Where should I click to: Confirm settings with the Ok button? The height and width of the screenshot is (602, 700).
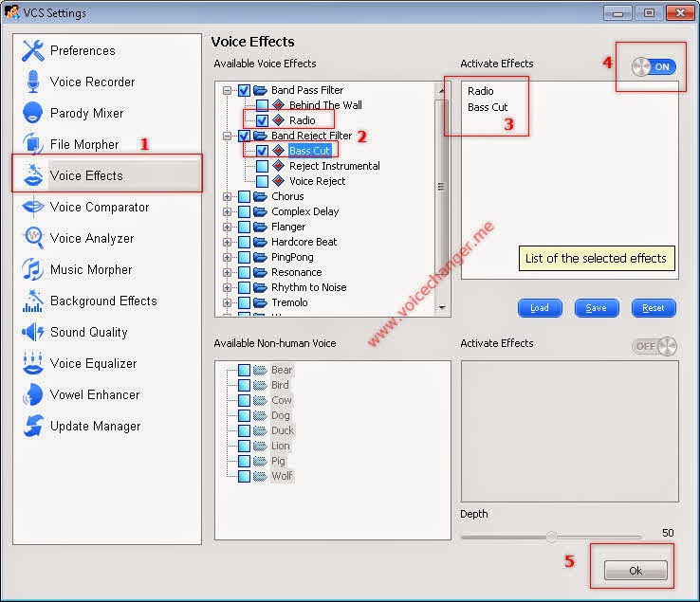point(636,571)
